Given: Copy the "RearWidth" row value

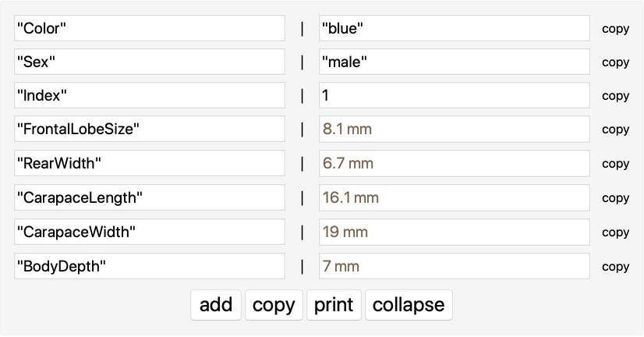Looking at the screenshot, I should click(615, 164).
